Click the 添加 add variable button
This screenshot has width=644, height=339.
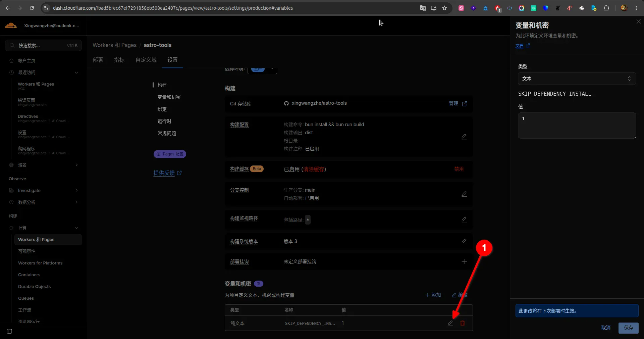[x=433, y=295]
